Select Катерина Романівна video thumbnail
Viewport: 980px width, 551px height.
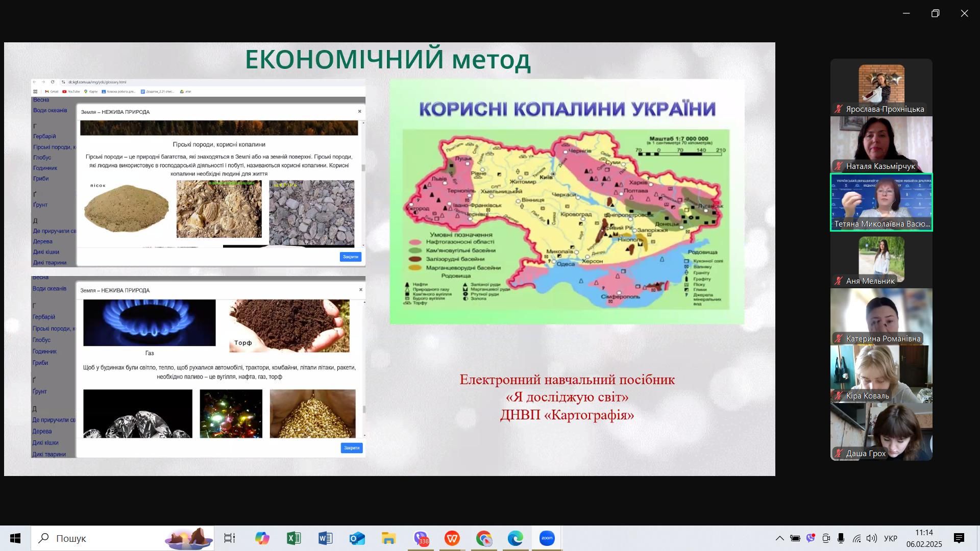point(881,317)
